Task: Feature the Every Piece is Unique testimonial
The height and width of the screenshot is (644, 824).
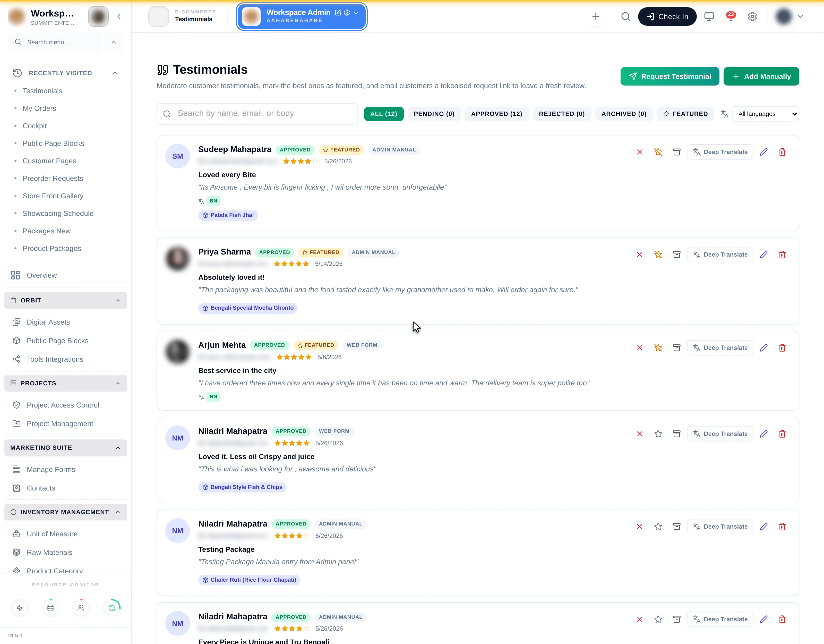Action: tap(658, 619)
